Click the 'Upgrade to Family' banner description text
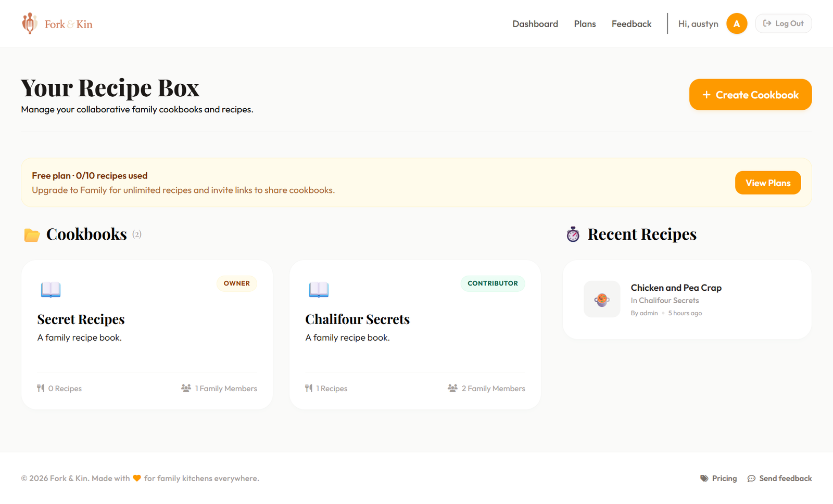 pyautogui.click(x=183, y=190)
